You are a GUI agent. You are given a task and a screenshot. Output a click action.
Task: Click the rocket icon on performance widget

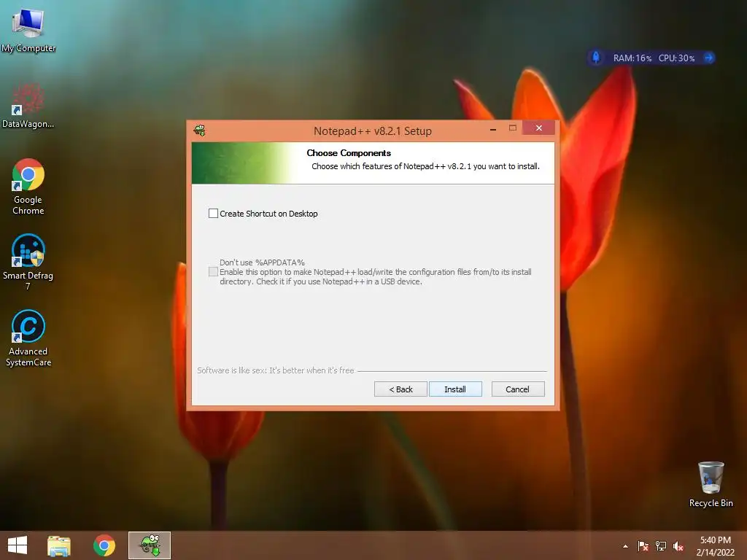click(x=596, y=58)
